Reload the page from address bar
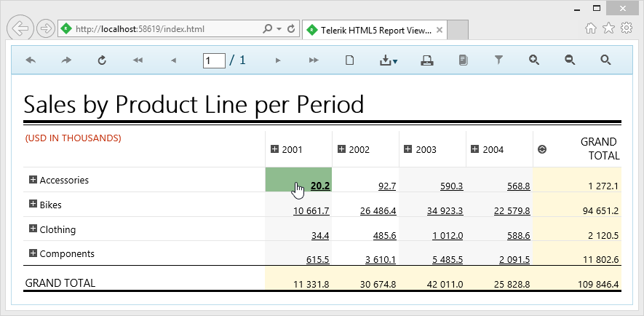 (291, 29)
